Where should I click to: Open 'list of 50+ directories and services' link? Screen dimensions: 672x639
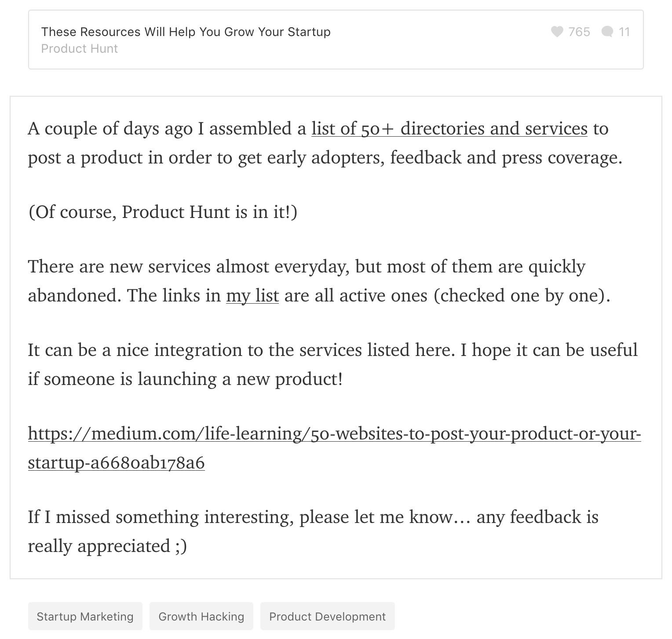(449, 129)
